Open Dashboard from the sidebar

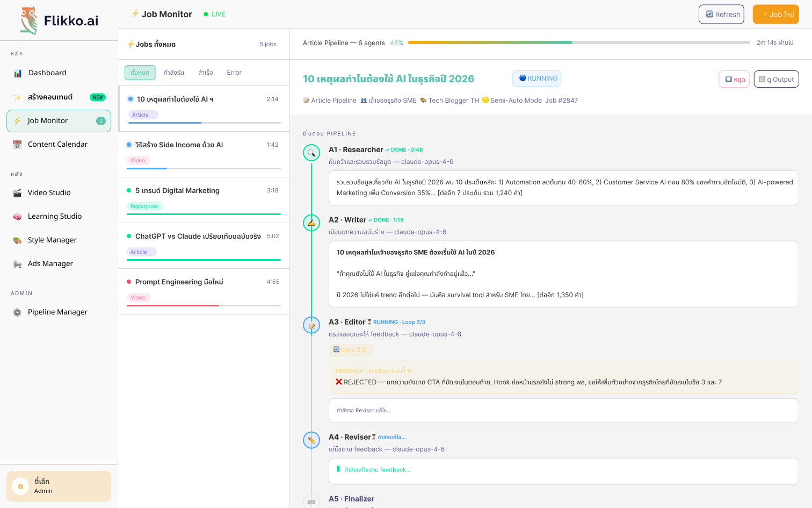click(59, 73)
